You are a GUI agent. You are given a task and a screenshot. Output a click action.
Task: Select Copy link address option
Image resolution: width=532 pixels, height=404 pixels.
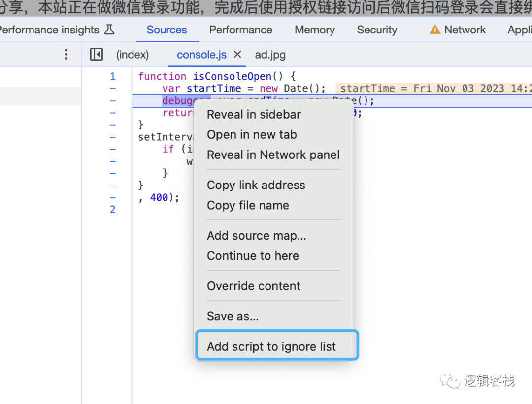pyautogui.click(x=256, y=185)
